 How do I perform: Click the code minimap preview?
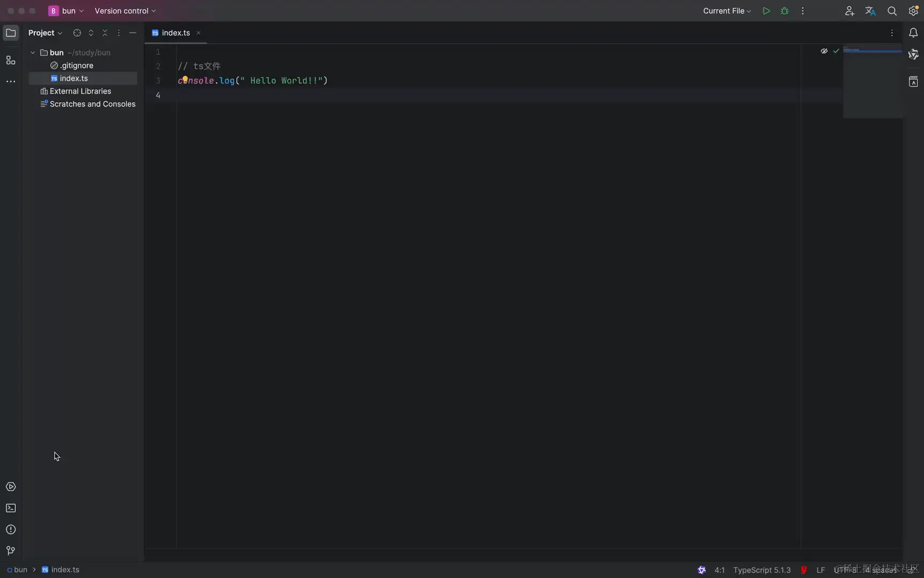tap(873, 82)
